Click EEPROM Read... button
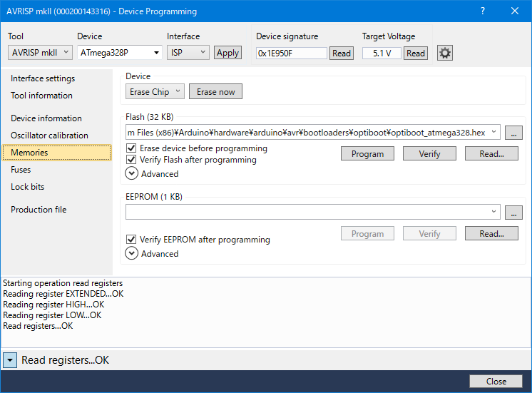Image resolution: width=532 pixels, height=393 pixels. 491,233
